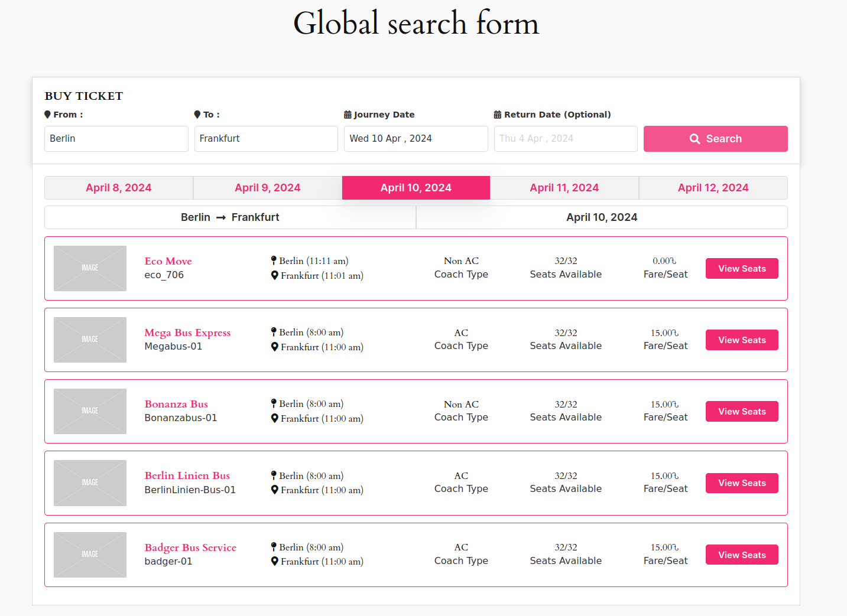Click the location pin icon beside From label
This screenshot has width=847, height=616.
tap(47, 115)
